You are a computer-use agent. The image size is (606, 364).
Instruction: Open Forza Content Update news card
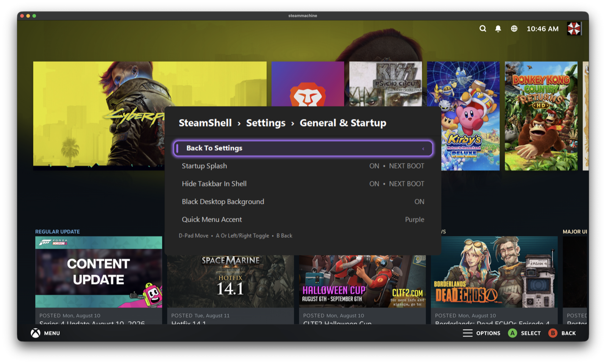click(98, 280)
